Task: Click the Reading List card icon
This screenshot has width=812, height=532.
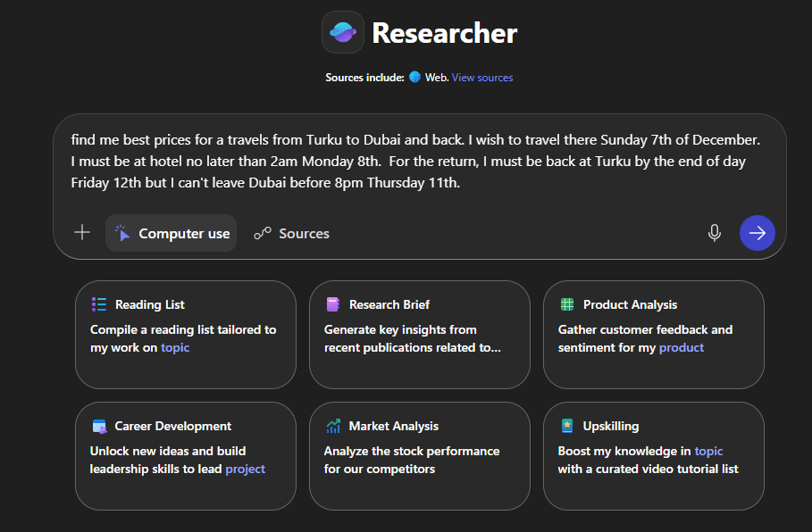Action: pos(99,304)
